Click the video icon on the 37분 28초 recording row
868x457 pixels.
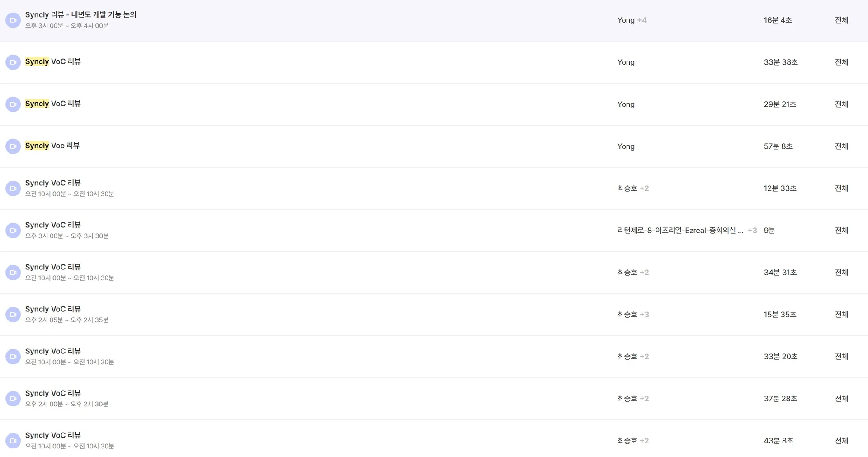tap(13, 399)
